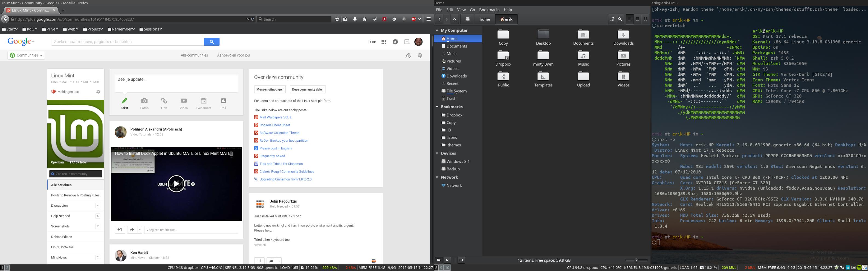Switch file manager to compact view

645,19
